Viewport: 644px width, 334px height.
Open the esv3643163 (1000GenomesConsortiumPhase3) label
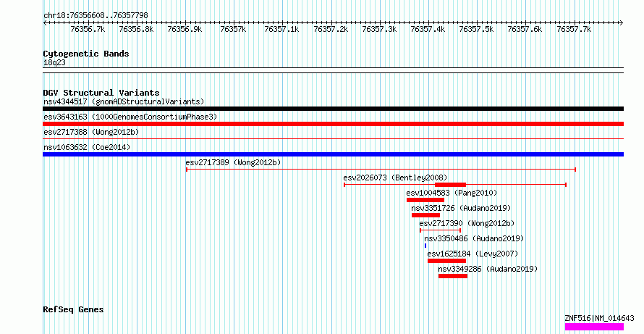point(130,117)
